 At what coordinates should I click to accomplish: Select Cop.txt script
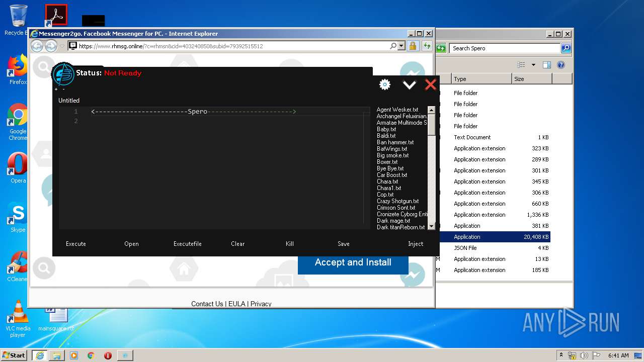[385, 195]
